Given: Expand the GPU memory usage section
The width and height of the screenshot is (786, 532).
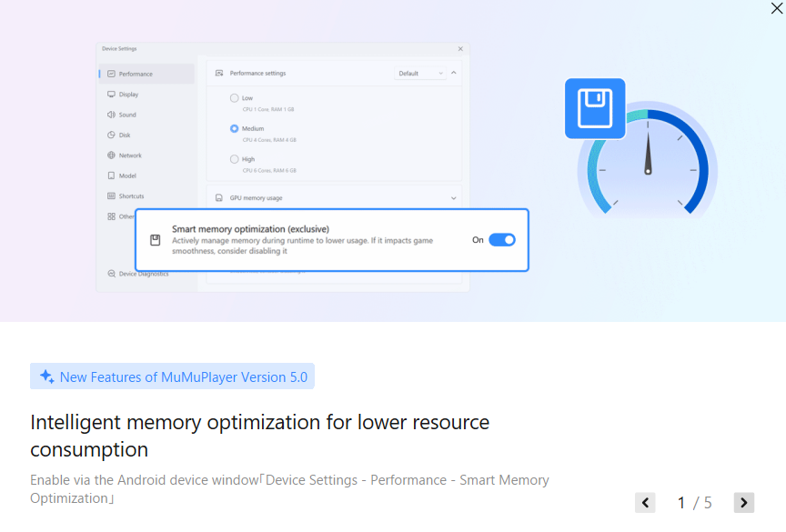Looking at the screenshot, I should click(x=454, y=198).
